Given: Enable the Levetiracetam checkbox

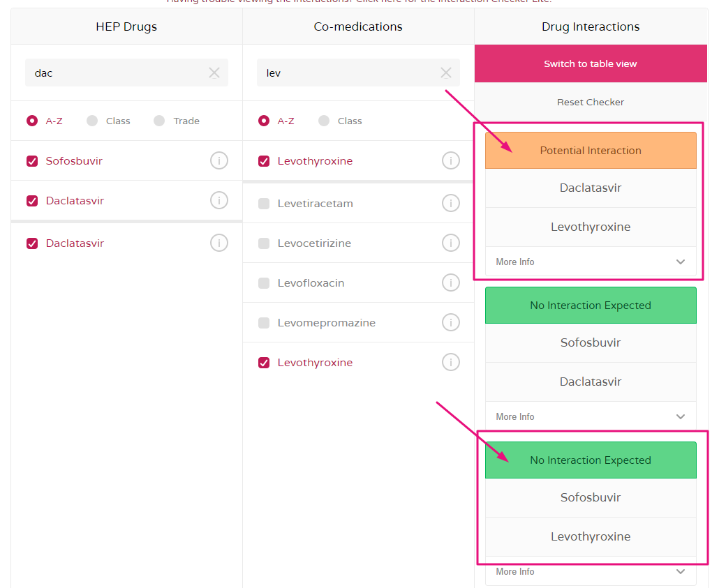Looking at the screenshot, I should (264, 204).
